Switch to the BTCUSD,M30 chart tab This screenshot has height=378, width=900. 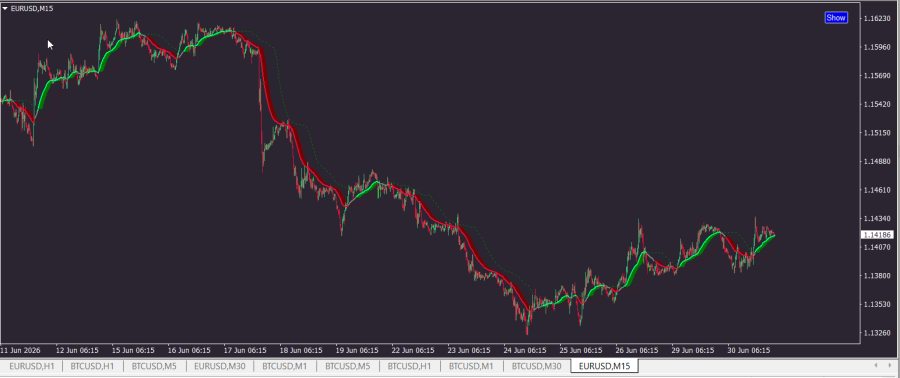(x=537, y=366)
